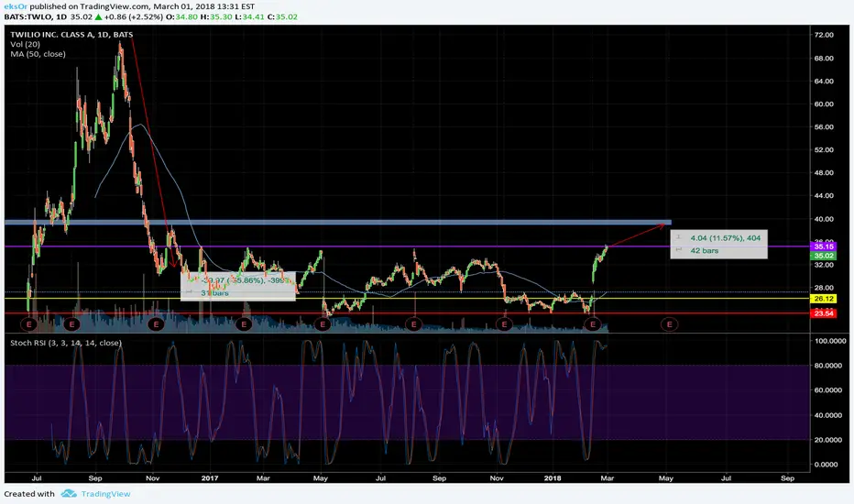Click the 4.04 (11.57%), 404 measurement text
The image size is (854, 504).
point(726,238)
